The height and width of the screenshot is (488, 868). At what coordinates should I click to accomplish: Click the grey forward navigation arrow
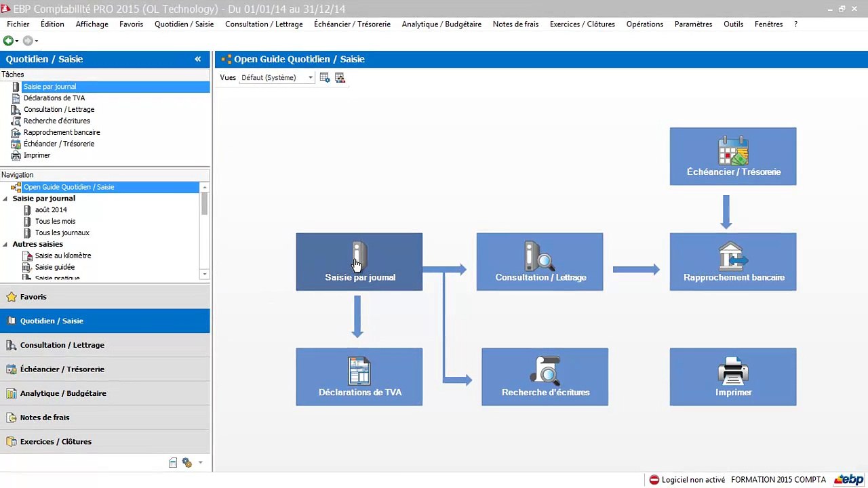[28, 41]
